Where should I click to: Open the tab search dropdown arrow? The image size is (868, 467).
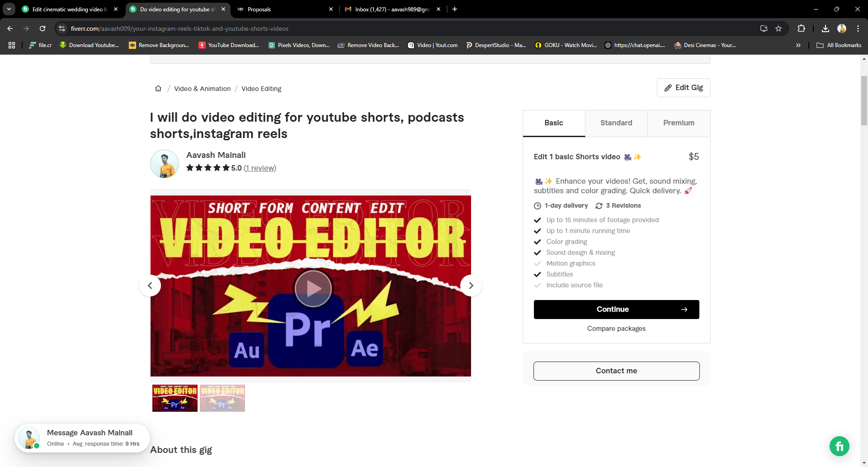(9, 9)
